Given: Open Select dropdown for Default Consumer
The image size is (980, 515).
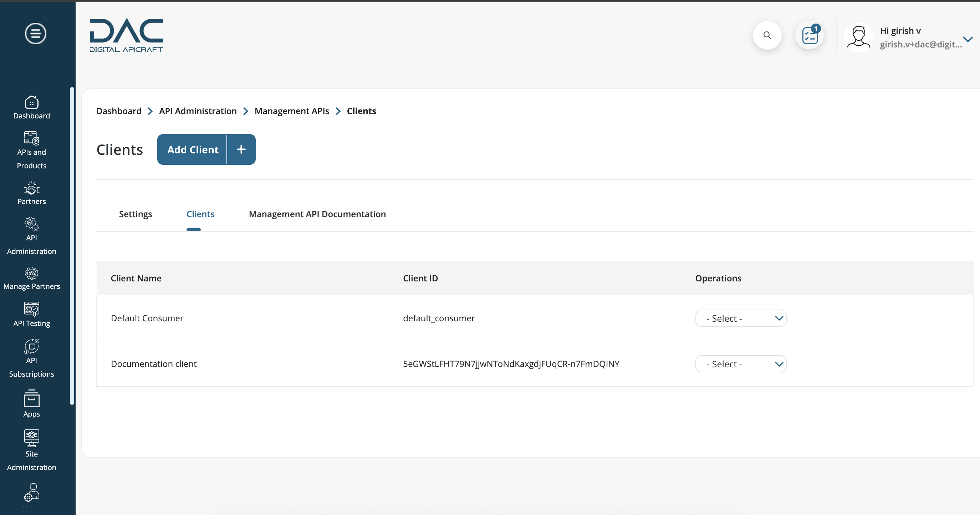Looking at the screenshot, I should [741, 318].
